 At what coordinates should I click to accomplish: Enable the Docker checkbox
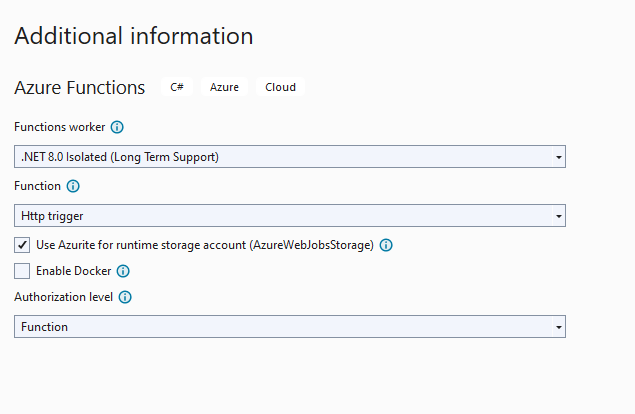(22, 271)
